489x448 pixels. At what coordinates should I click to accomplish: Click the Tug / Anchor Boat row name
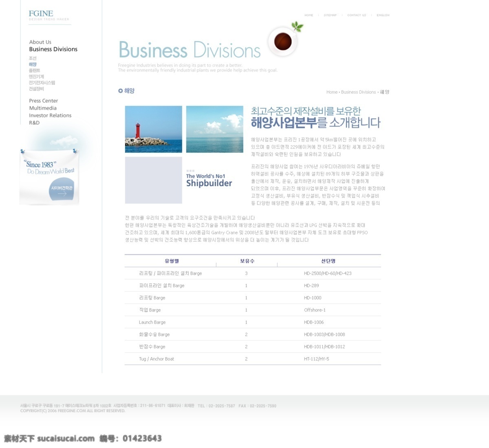tap(156, 359)
